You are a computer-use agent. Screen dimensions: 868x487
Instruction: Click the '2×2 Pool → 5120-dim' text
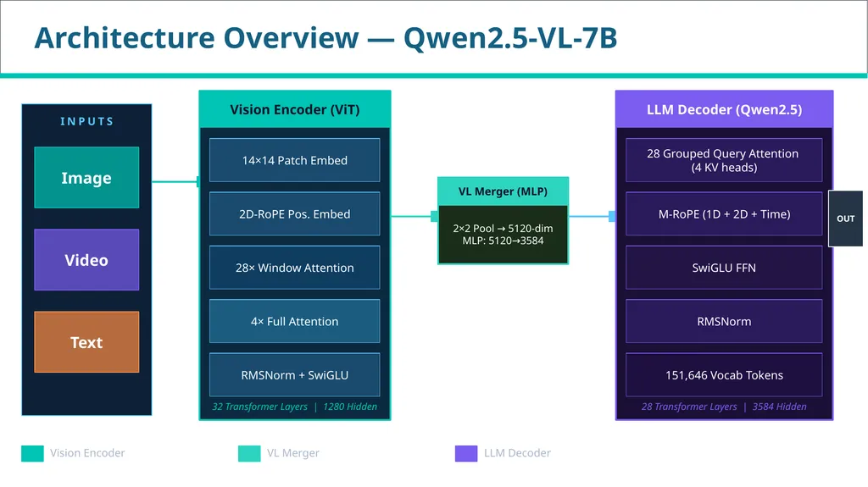point(503,228)
